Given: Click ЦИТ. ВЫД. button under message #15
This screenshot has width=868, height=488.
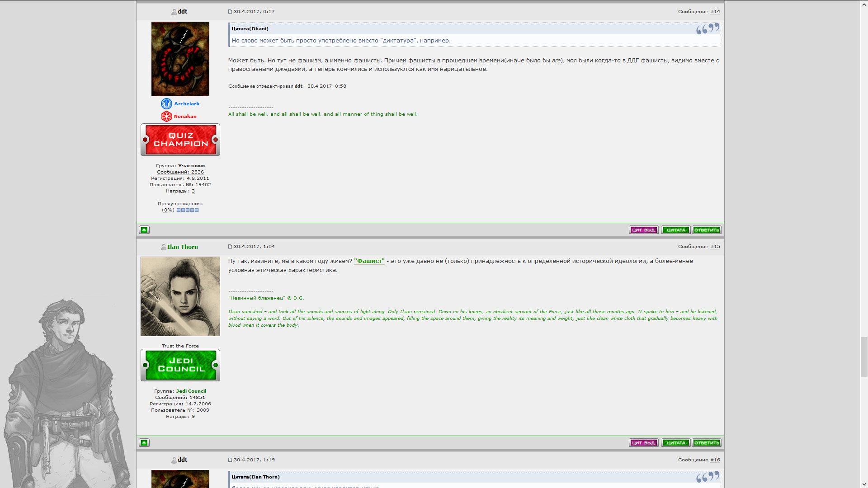Looking at the screenshot, I should click(x=644, y=443).
